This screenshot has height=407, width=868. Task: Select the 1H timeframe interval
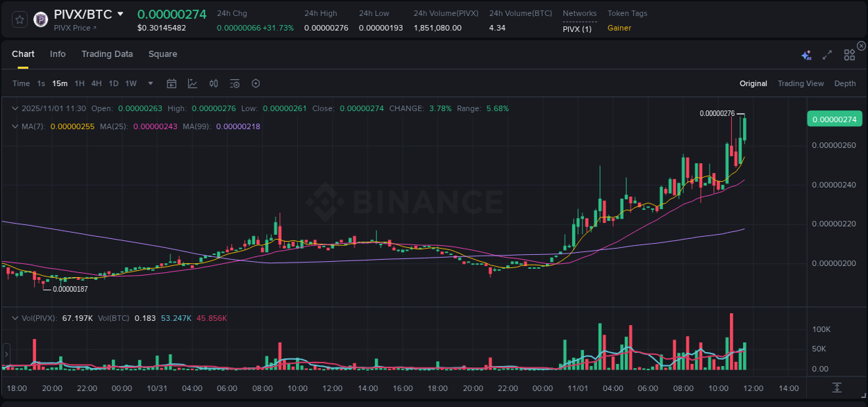(x=79, y=83)
